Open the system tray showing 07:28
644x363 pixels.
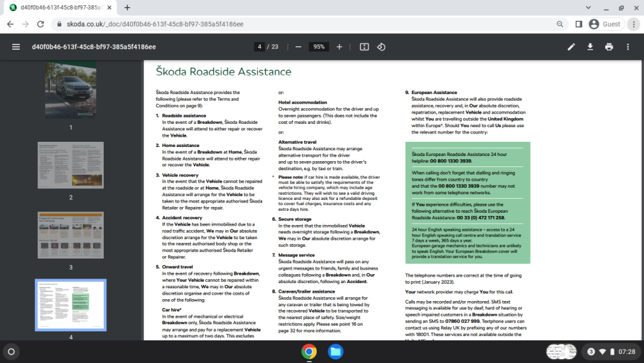611,352
